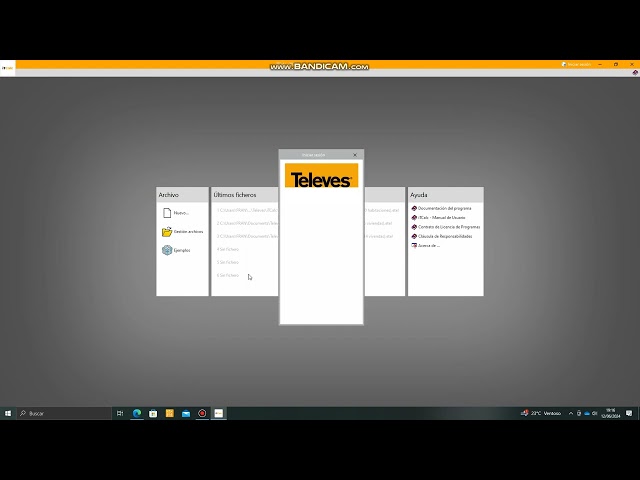640x480 pixels.
Task: Open recent file number 1
Action: point(247,210)
